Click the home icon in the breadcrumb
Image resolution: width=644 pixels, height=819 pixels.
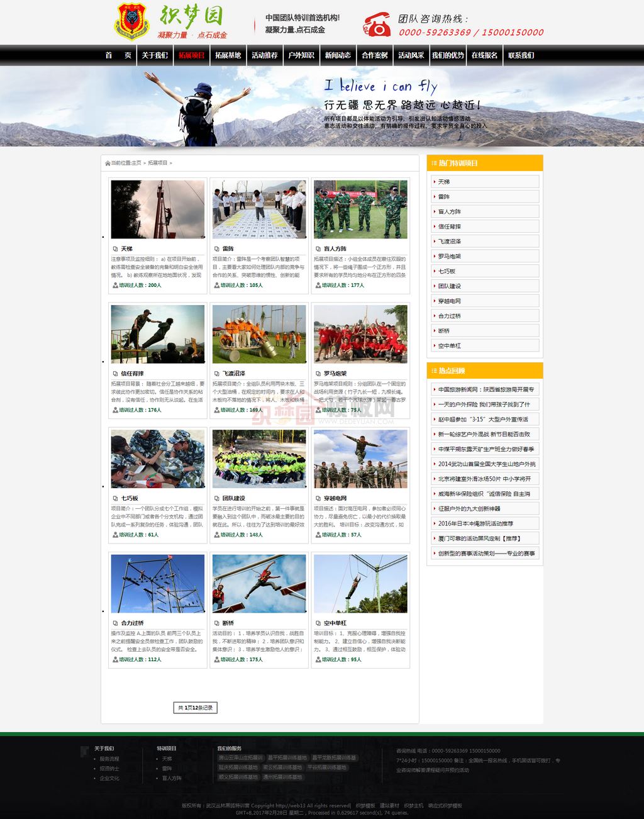pyautogui.click(x=108, y=164)
